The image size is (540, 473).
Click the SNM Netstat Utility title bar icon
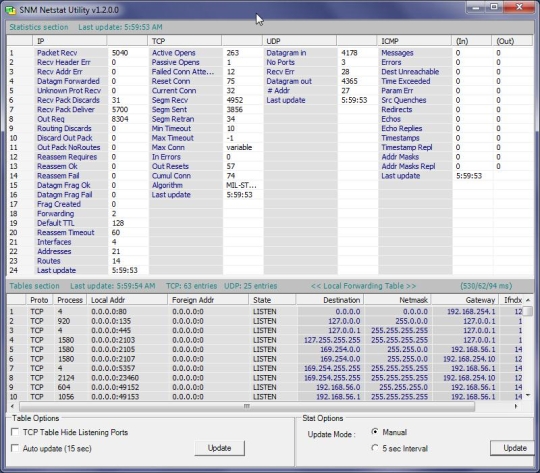pos(10,10)
